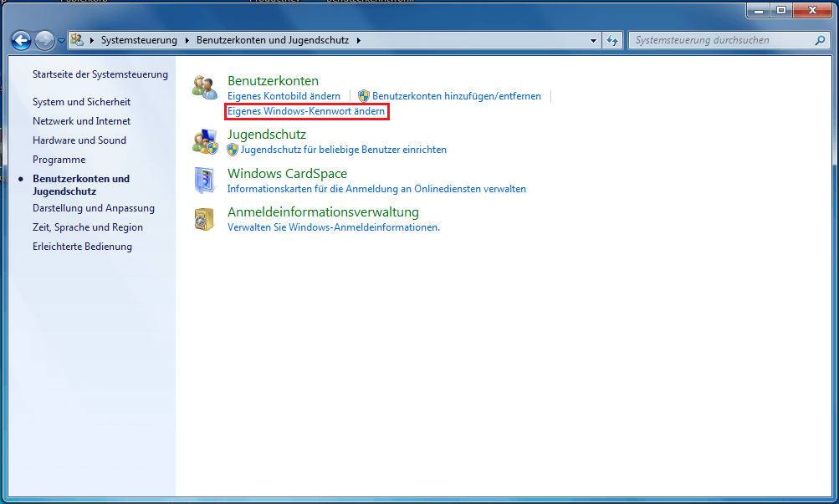Click Jugendschutz für beliebige Benutzer einrichten
The image size is (839, 504).
(x=344, y=150)
